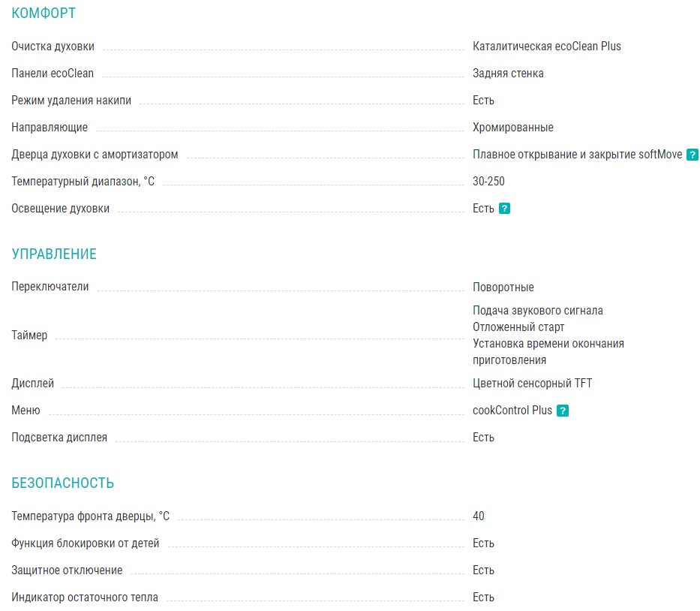Click the Переключатели label
Image resolution: width=700 pixels, height=611 pixels.
[x=50, y=287]
